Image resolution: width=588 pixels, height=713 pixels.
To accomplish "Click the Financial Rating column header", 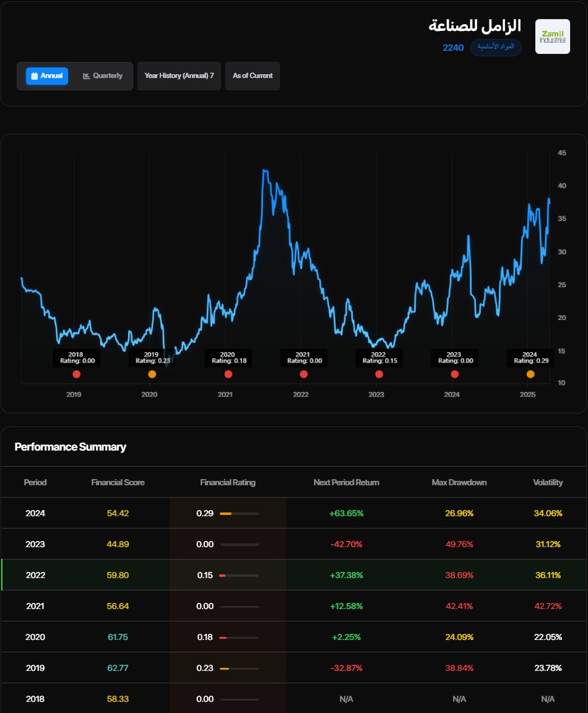I will tap(228, 483).
